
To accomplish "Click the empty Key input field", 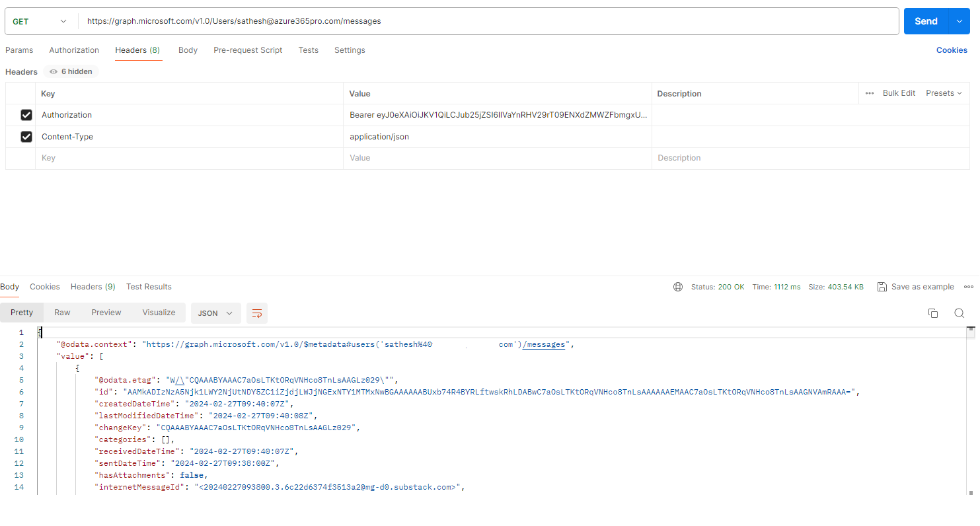I will pyautogui.click(x=189, y=158).
